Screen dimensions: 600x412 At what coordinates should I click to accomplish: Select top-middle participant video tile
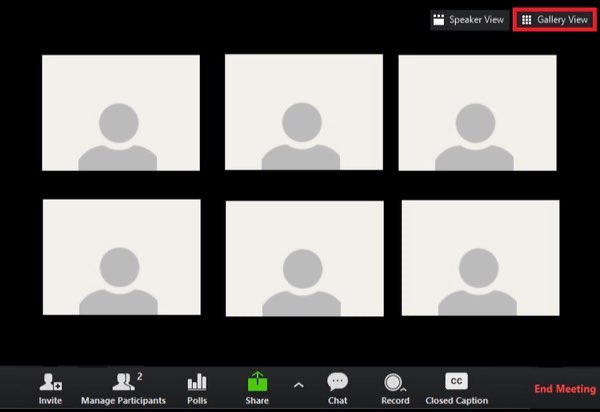(x=304, y=112)
